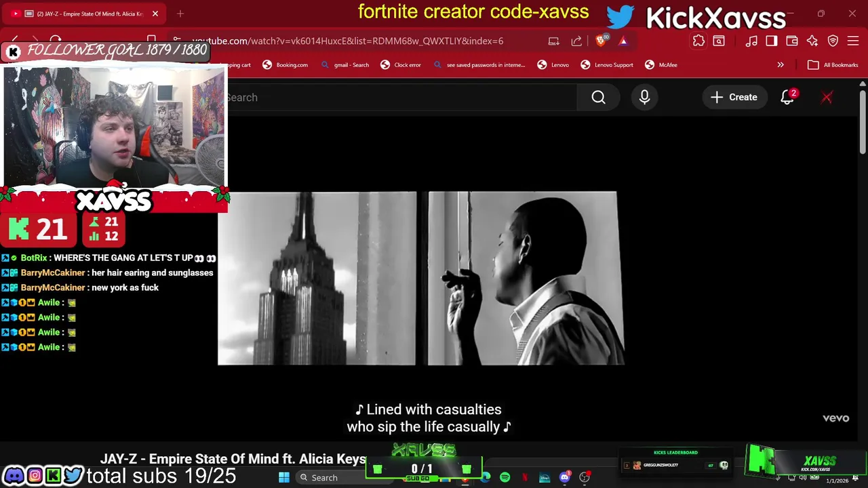This screenshot has height=488, width=868.
Task: Click the Create button on YouTube
Action: tap(734, 98)
